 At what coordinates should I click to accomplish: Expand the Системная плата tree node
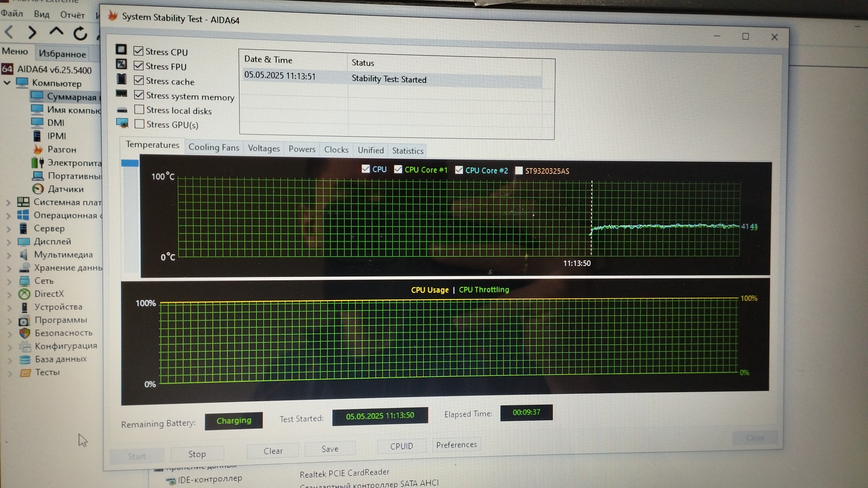8,202
